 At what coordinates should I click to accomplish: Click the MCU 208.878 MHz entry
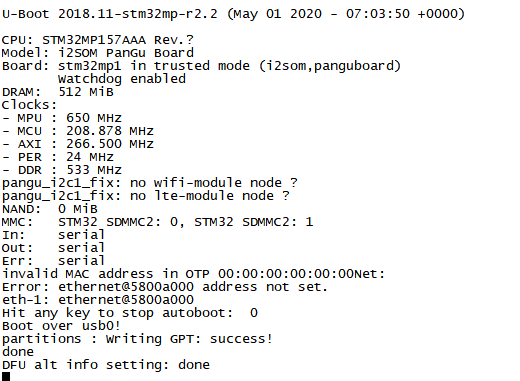point(78,131)
